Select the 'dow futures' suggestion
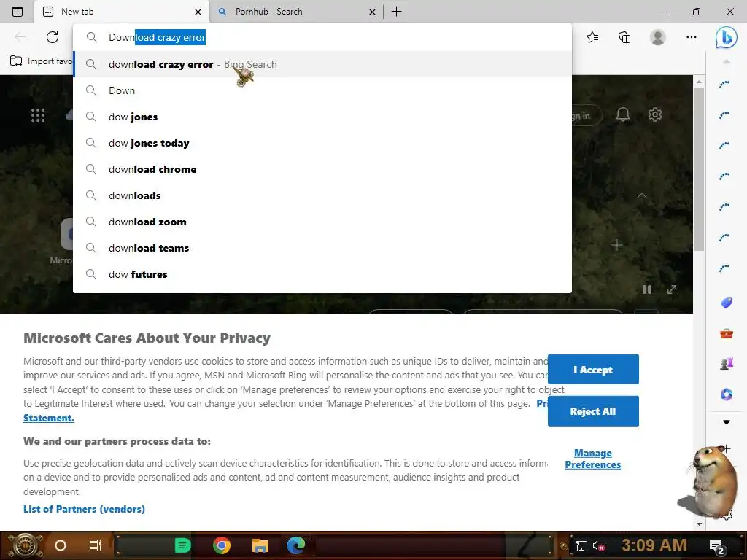The image size is (747, 560). 322,274
